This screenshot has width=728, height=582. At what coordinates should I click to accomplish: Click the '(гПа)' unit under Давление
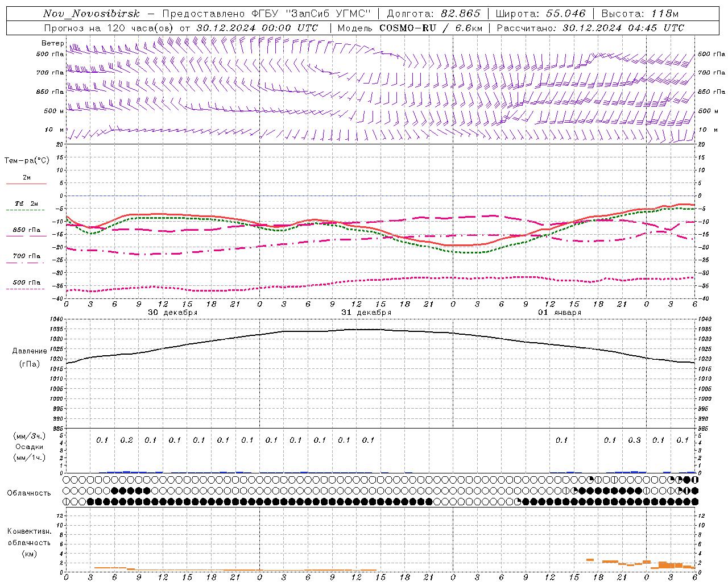[x=30, y=364]
